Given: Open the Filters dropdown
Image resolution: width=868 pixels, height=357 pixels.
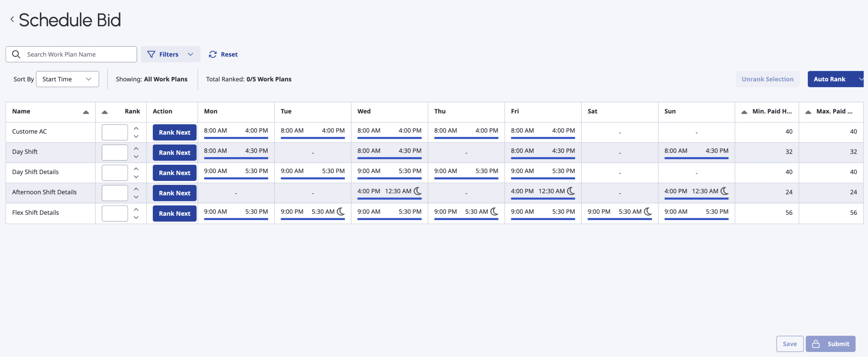Looking at the screenshot, I should pos(171,54).
